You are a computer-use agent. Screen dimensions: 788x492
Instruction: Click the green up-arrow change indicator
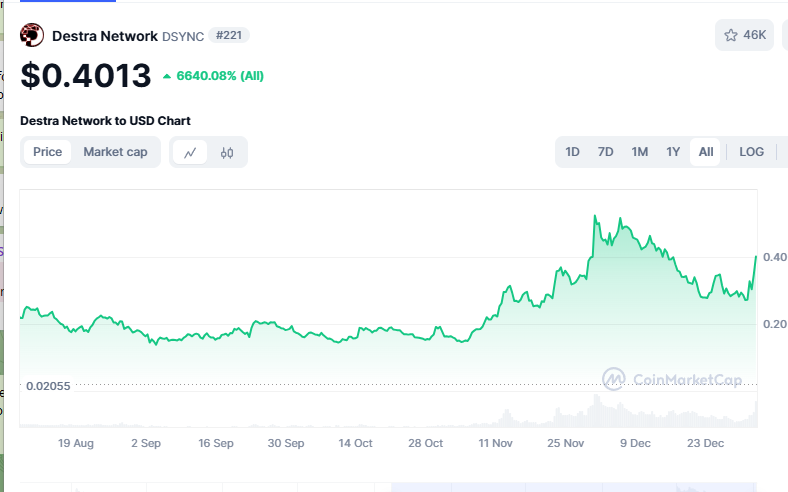167,76
